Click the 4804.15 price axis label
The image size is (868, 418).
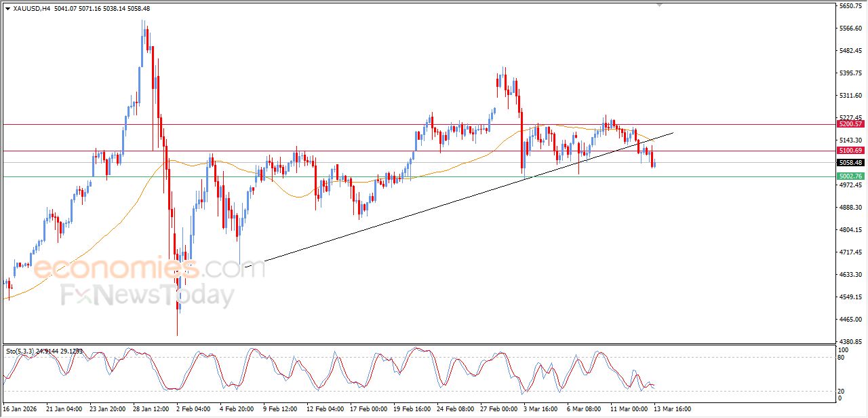pos(850,230)
